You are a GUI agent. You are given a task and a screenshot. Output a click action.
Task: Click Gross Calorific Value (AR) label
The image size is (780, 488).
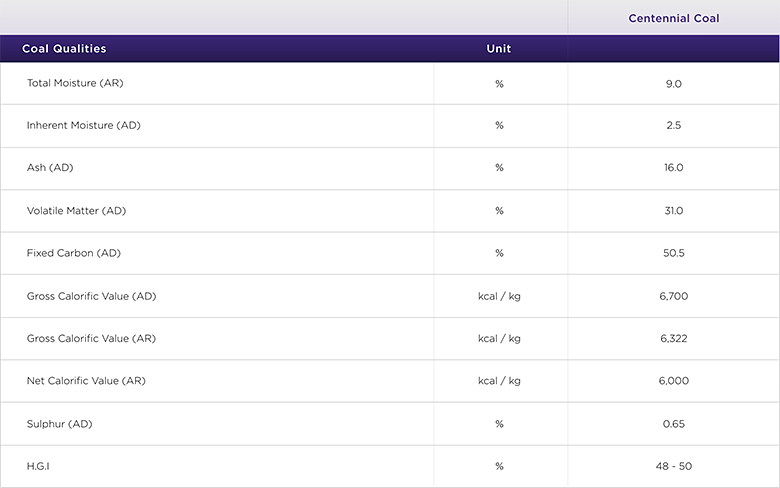click(x=92, y=339)
